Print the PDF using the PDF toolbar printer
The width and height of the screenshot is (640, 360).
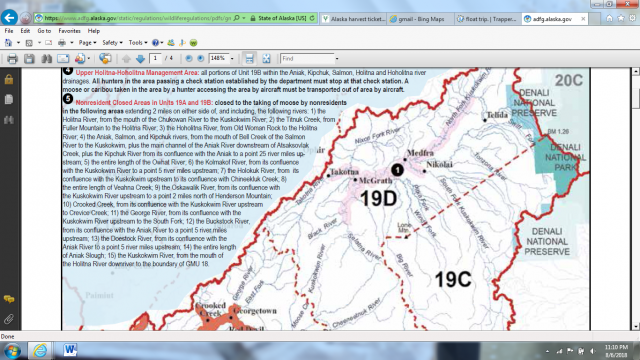pos(12,59)
